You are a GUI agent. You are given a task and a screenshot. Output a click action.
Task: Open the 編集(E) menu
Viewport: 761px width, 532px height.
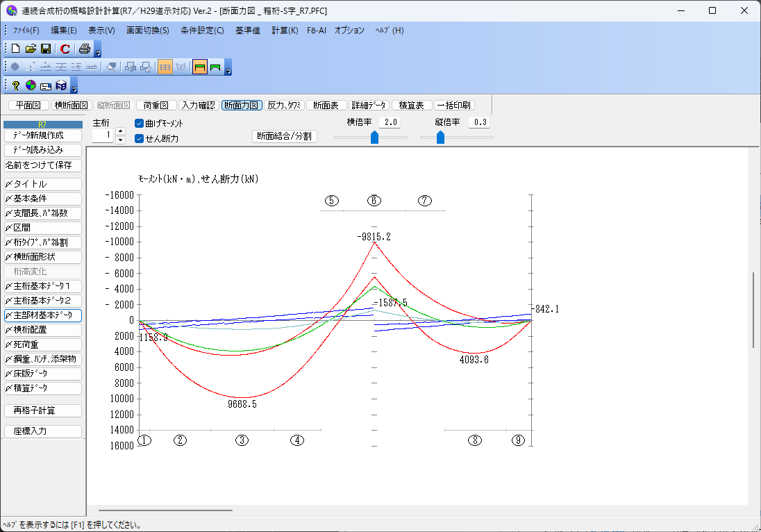[64, 30]
